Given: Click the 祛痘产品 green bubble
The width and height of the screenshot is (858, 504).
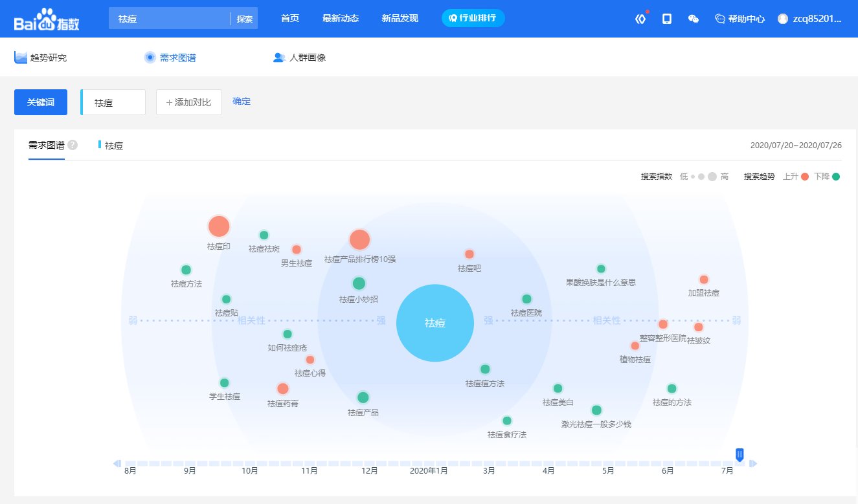Looking at the screenshot, I should click(x=363, y=397).
